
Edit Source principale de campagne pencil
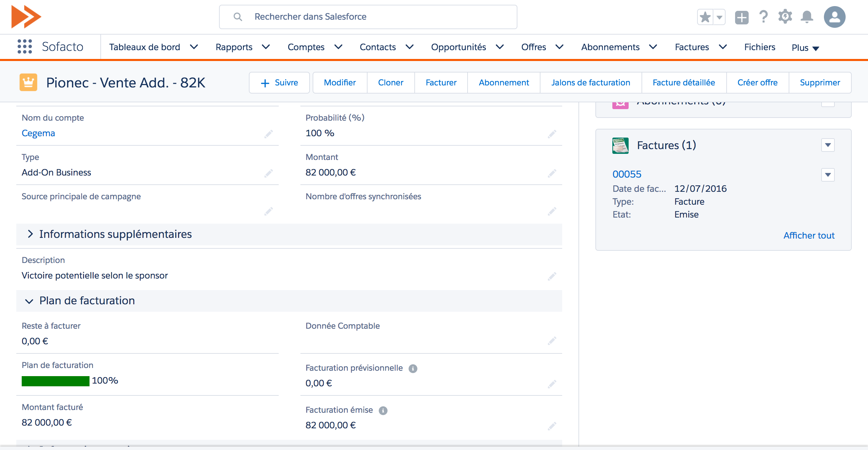coord(269,211)
